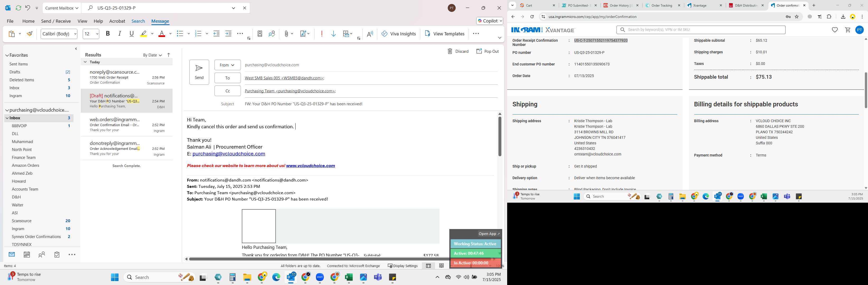This screenshot has width=868, height=285.
Task: Click the Numbered list icon
Action: [x=198, y=34]
